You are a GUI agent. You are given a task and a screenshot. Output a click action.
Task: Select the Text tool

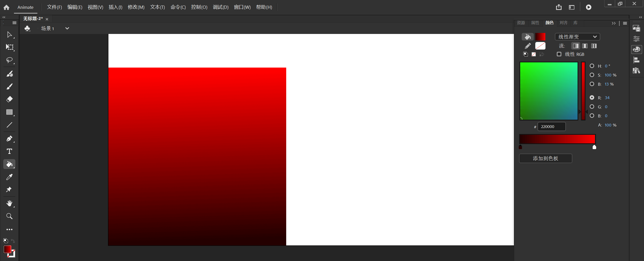coord(9,151)
